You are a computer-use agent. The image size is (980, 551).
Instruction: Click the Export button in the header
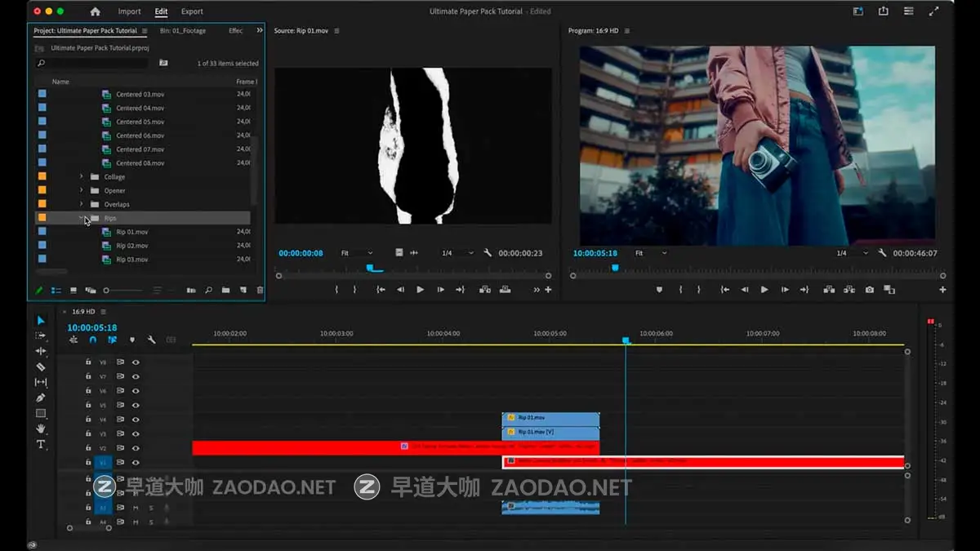(x=192, y=11)
